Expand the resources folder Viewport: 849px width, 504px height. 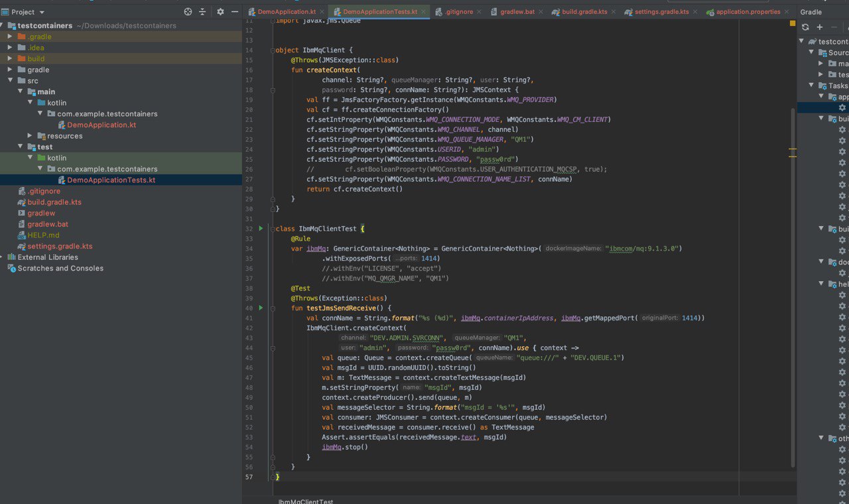pyautogui.click(x=31, y=136)
